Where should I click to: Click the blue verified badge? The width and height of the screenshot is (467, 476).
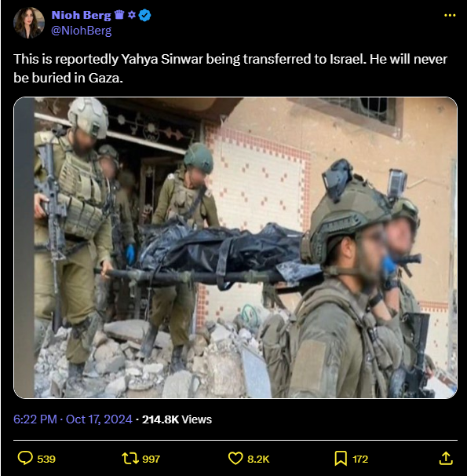click(x=144, y=15)
